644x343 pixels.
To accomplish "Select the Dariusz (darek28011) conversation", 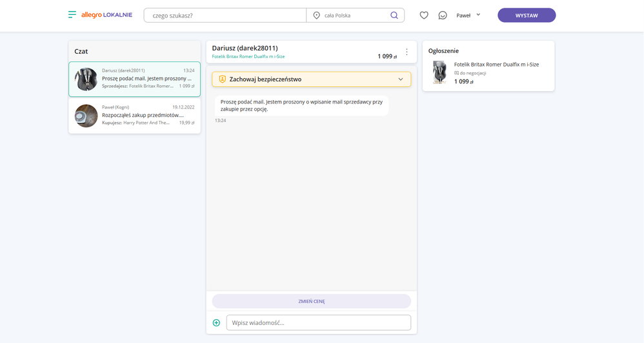I will [x=134, y=79].
